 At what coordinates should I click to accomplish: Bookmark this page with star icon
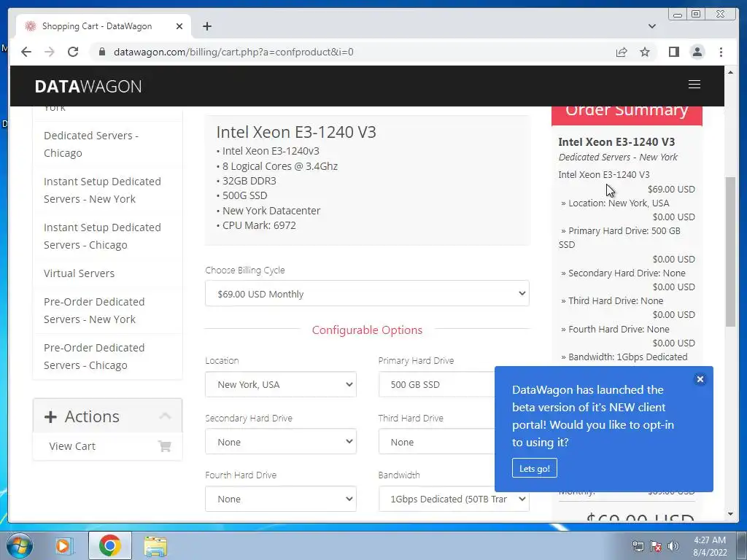point(645,52)
